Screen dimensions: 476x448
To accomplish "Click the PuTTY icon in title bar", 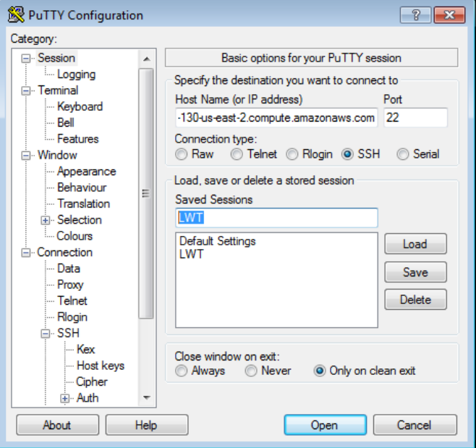I will (16, 14).
